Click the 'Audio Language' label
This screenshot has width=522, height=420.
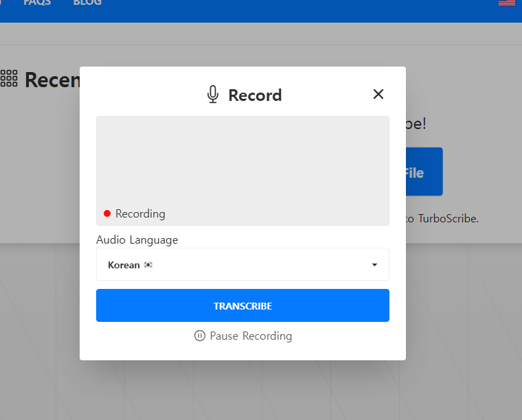coord(137,240)
